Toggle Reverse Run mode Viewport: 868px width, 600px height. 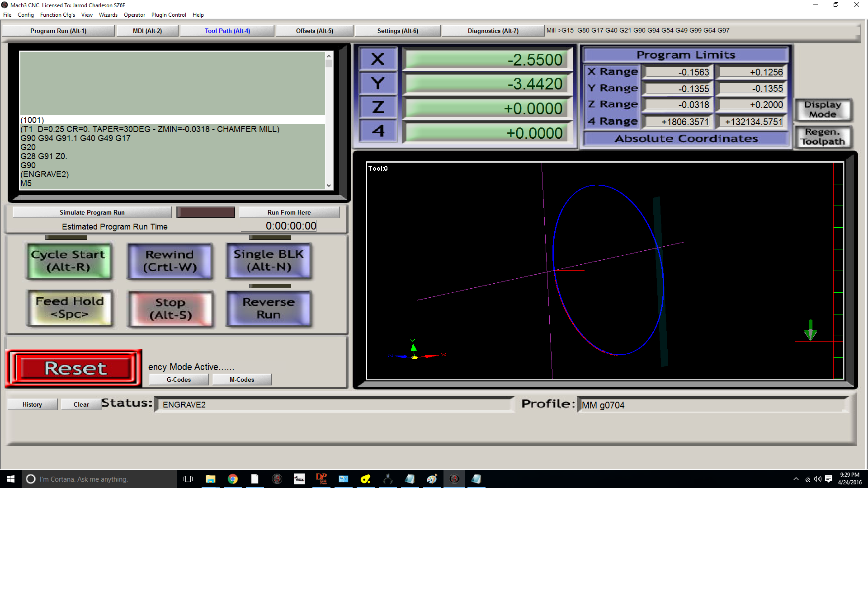point(269,309)
